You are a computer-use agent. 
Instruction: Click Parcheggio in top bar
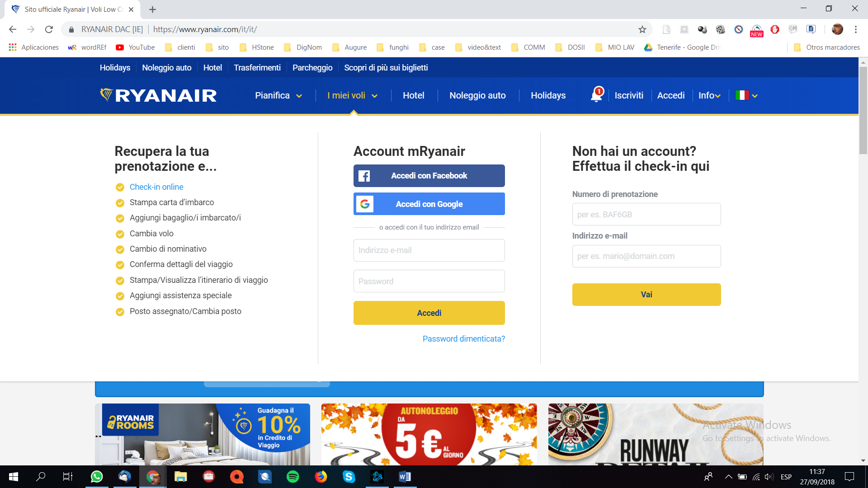312,68
